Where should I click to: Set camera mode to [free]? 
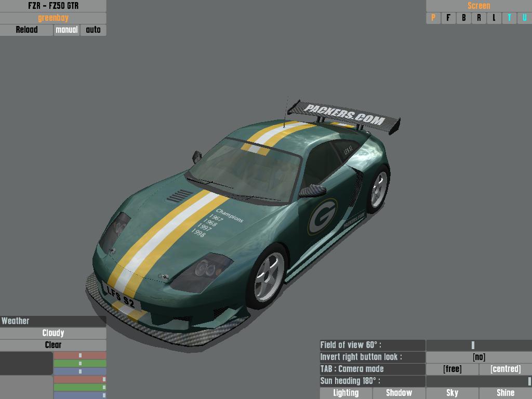[453, 369]
